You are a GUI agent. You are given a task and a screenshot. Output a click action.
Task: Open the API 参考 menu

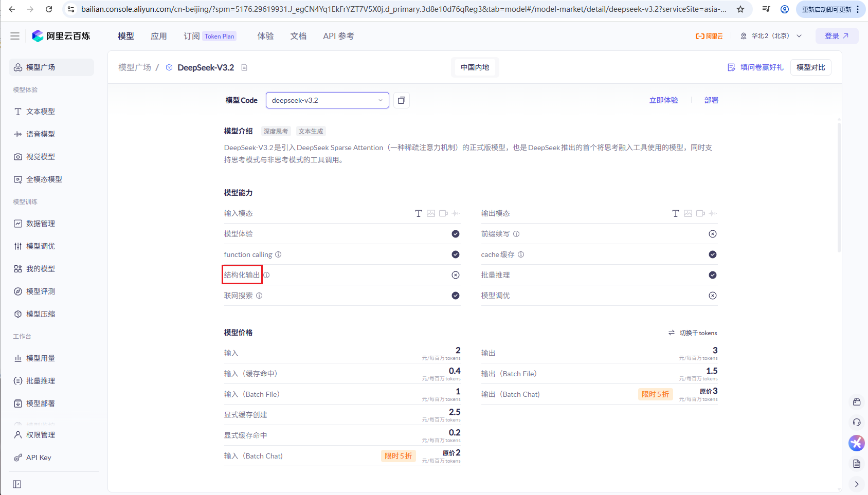tap(338, 36)
